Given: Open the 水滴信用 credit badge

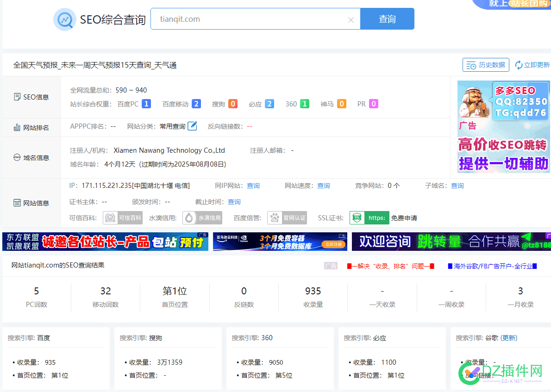Looking at the screenshot, I should pyautogui.click(x=202, y=218).
